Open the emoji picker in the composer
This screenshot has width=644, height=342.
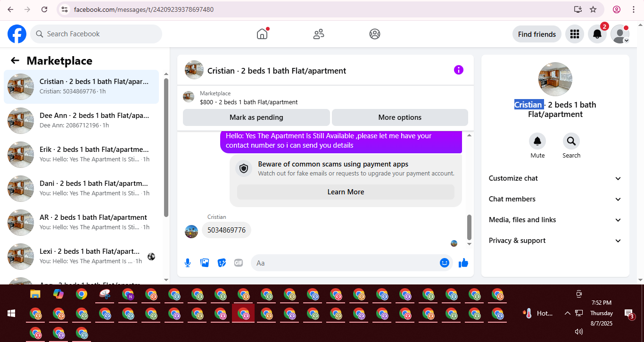click(x=445, y=263)
